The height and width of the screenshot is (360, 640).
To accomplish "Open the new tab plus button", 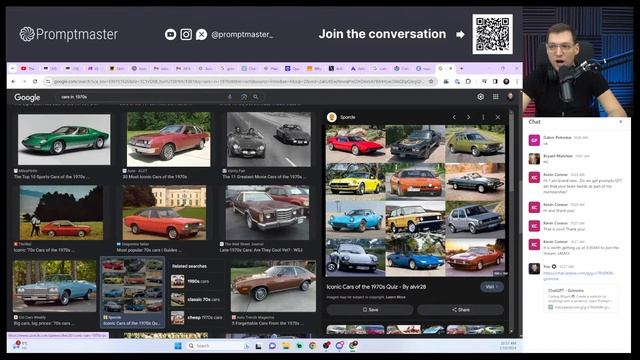I will coord(462,69).
